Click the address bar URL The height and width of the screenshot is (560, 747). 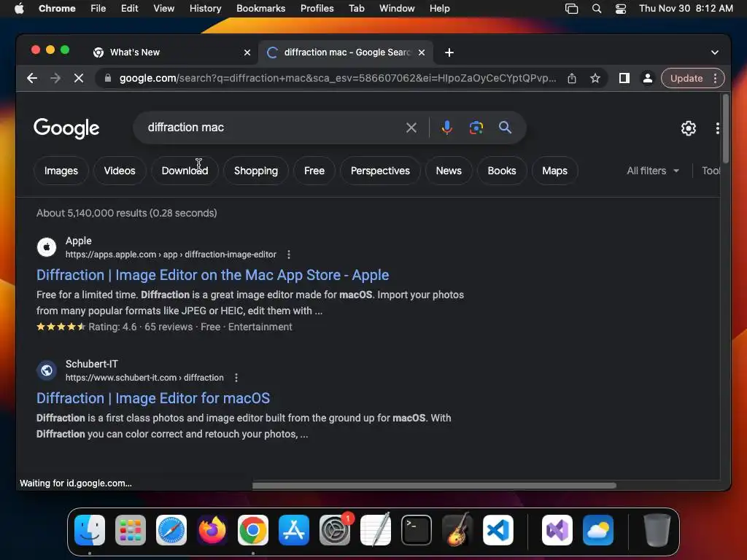click(x=337, y=78)
